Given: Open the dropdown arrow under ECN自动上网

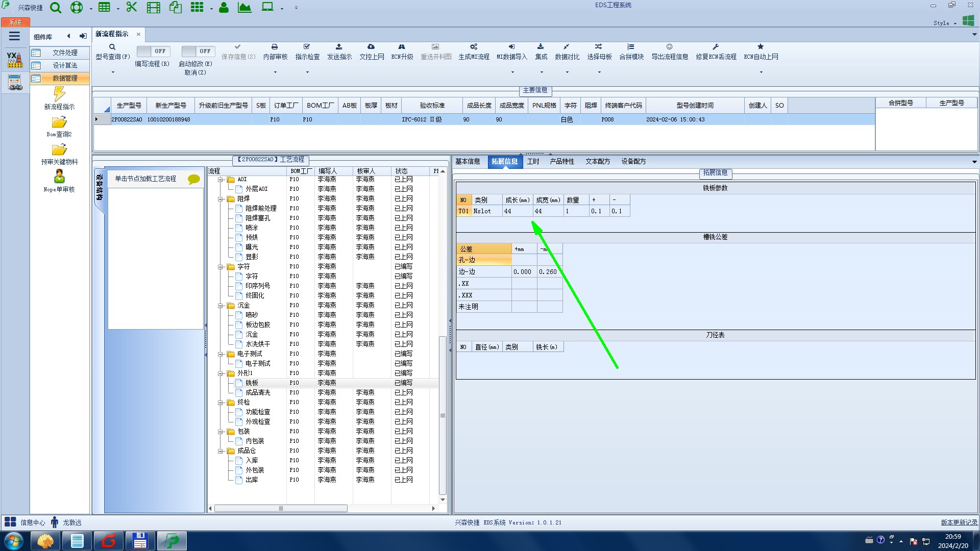Looking at the screenshot, I should (x=761, y=72).
